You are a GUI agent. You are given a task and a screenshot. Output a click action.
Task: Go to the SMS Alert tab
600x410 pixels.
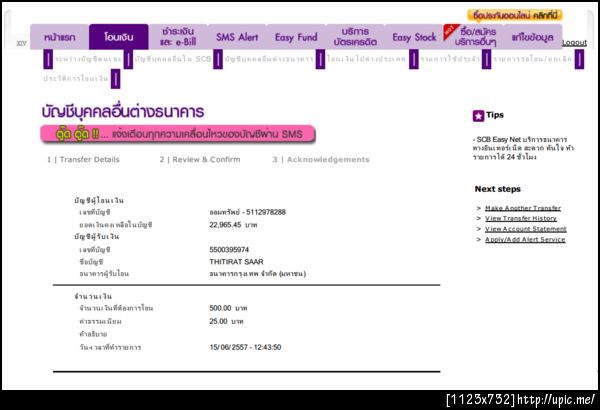(x=237, y=37)
